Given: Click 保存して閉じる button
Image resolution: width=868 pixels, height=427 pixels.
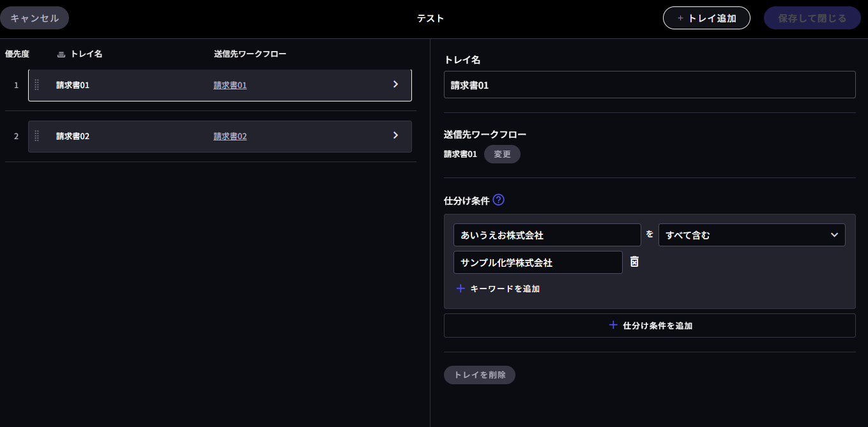Looking at the screenshot, I should pos(812,18).
